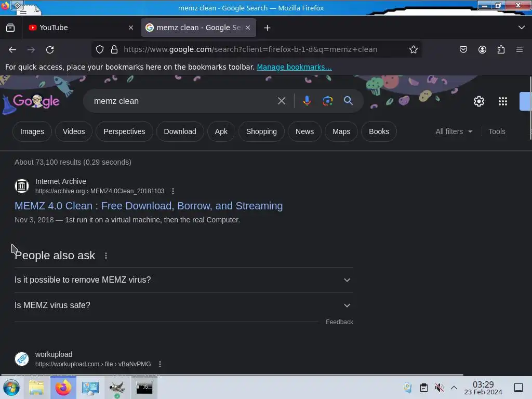Click the archive.org result URL

(x=100, y=191)
